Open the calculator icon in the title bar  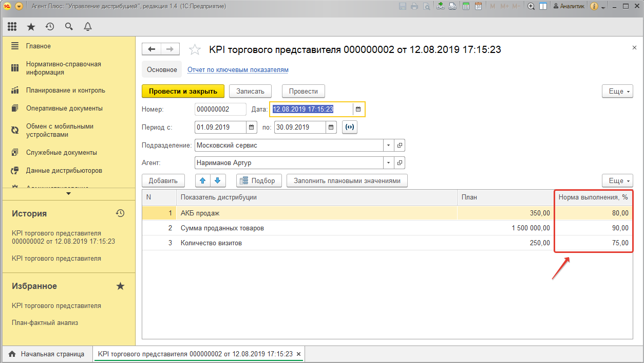[x=466, y=6]
